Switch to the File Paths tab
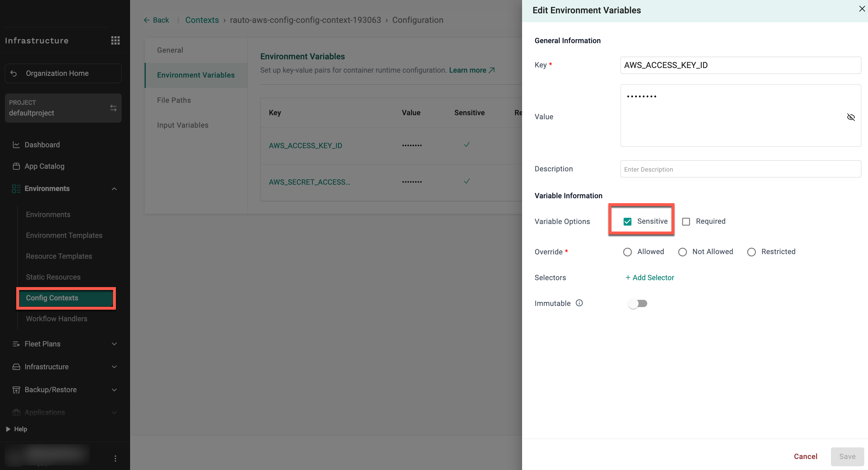Screen dimensions: 868x470 click(x=174, y=100)
